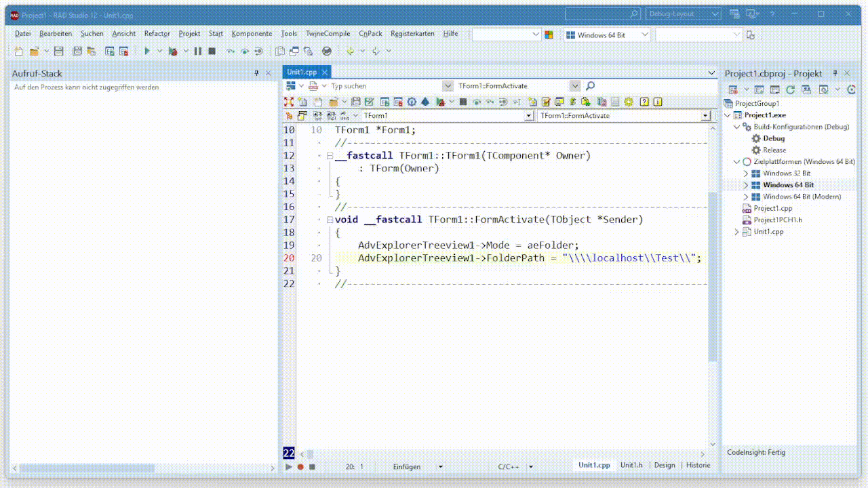868x488 pixels.
Task: Select the Release build configuration
Action: [x=774, y=150]
